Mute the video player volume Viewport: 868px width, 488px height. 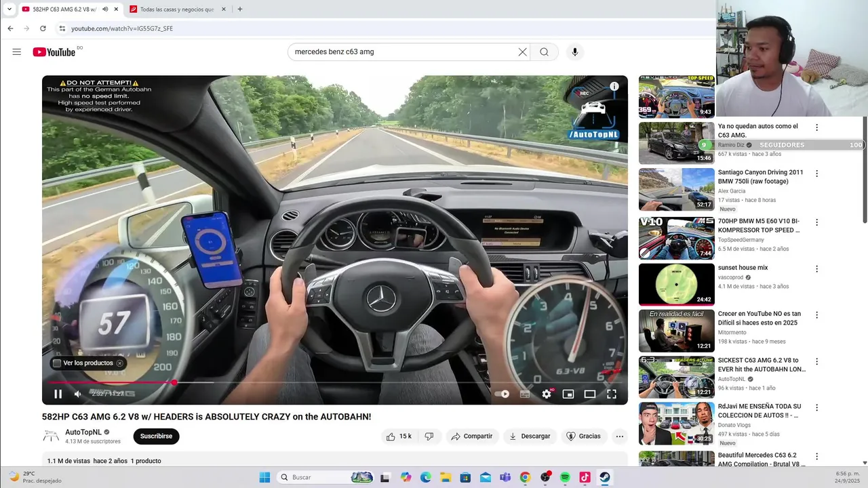coord(78,394)
